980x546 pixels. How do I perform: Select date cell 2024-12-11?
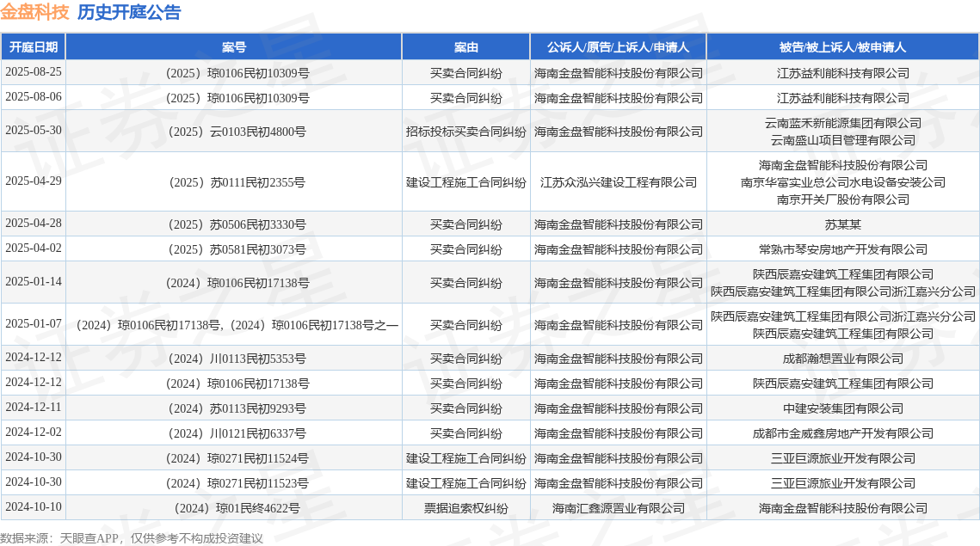point(34,408)
